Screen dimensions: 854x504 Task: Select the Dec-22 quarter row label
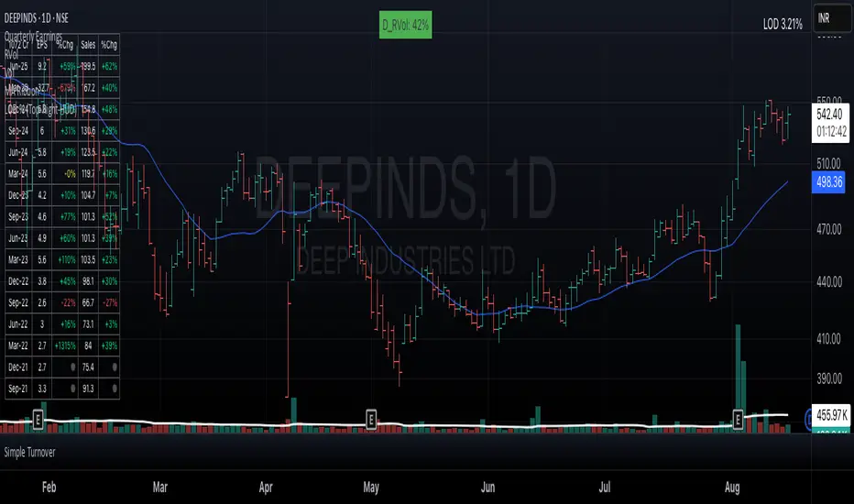coord(18,281)
